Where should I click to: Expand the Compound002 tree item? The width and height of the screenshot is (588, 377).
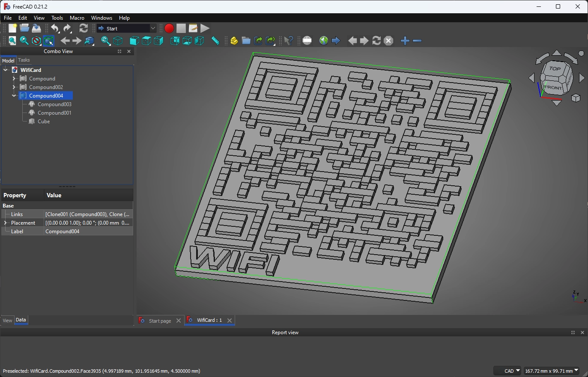pyautogui.click(x=14, y=87)
